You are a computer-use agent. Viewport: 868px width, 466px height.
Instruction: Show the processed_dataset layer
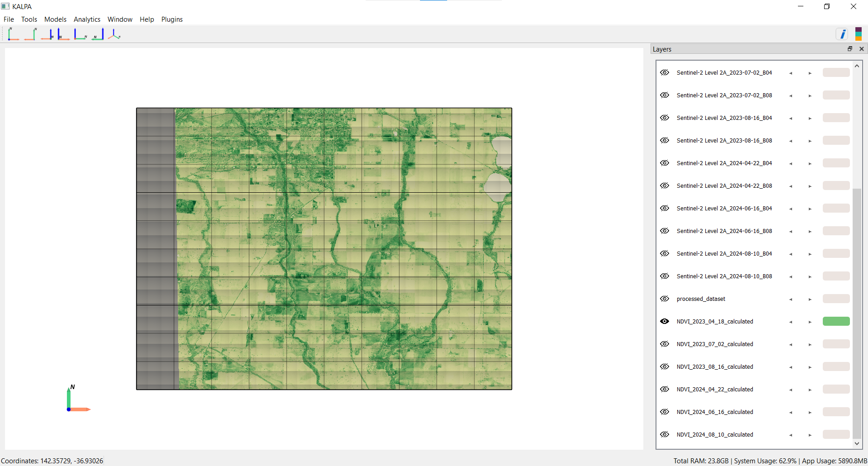(665, 299)
